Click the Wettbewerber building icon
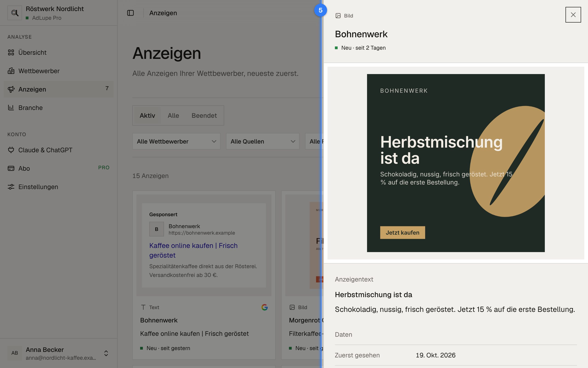Screen dimensions: 588x368 tap(11, 71)
